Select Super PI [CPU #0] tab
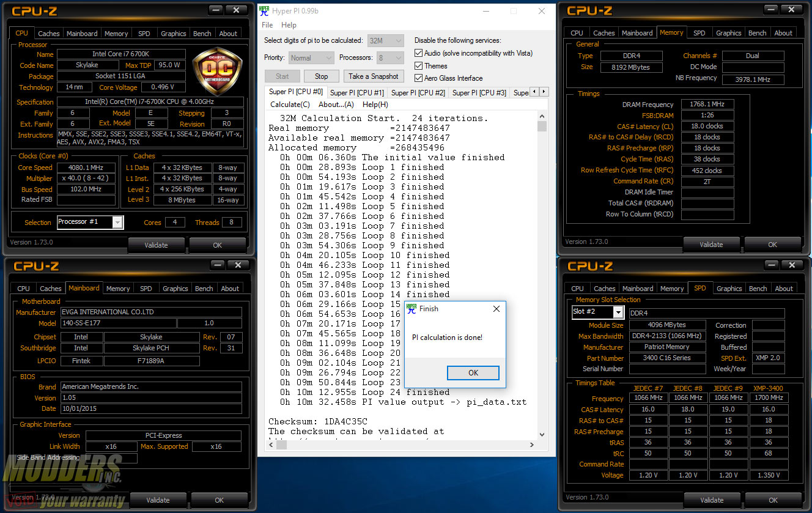812x513 pixels. 296,92
